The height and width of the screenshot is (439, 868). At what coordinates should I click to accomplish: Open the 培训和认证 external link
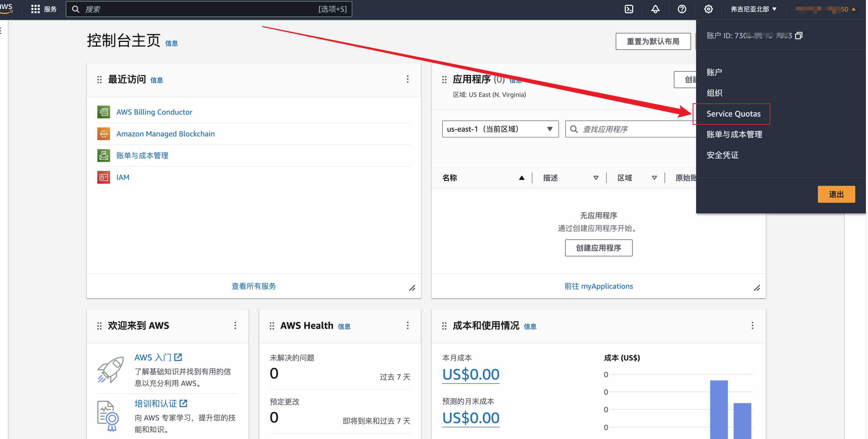pyautogui.click(x=161, y=404)
